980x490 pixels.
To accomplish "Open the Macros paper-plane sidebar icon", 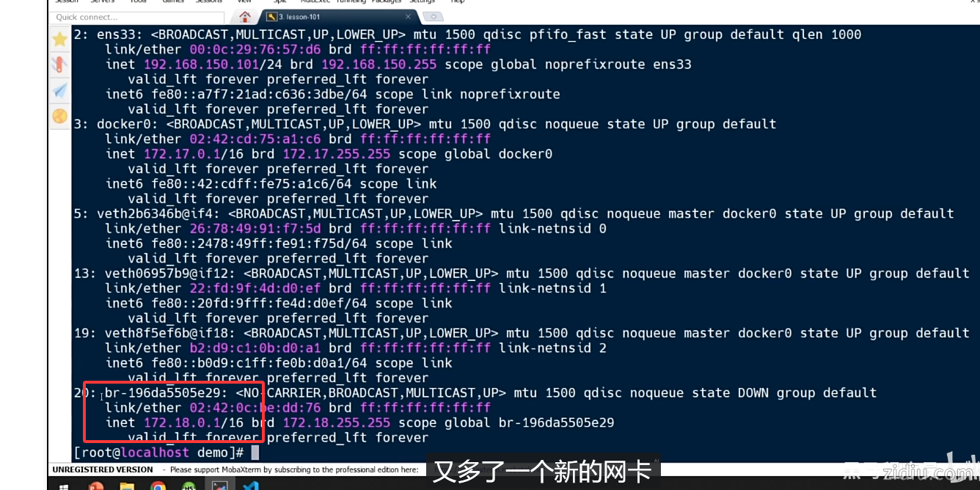I will 60,90.
